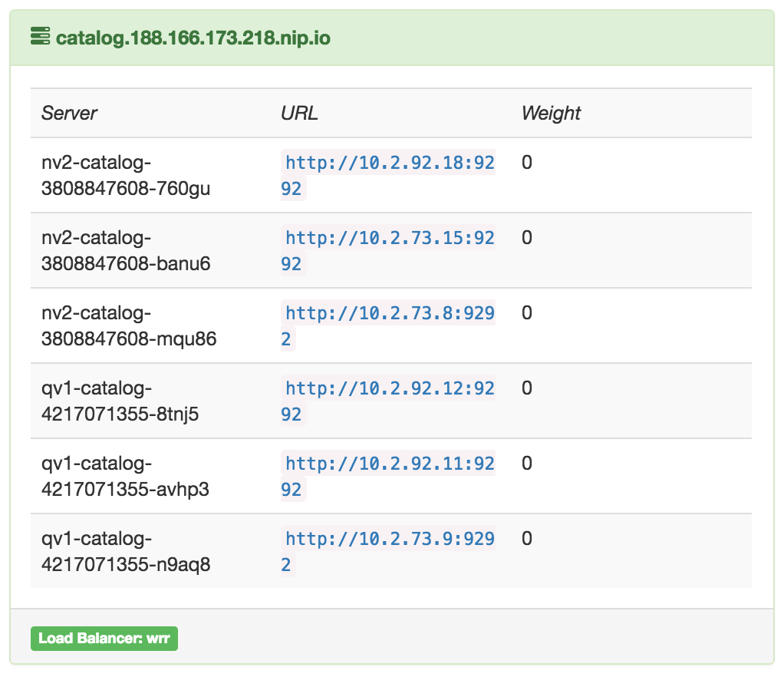Click the Weight column header
This screenshot has height=677, width=784.
(x=551, y=113)
